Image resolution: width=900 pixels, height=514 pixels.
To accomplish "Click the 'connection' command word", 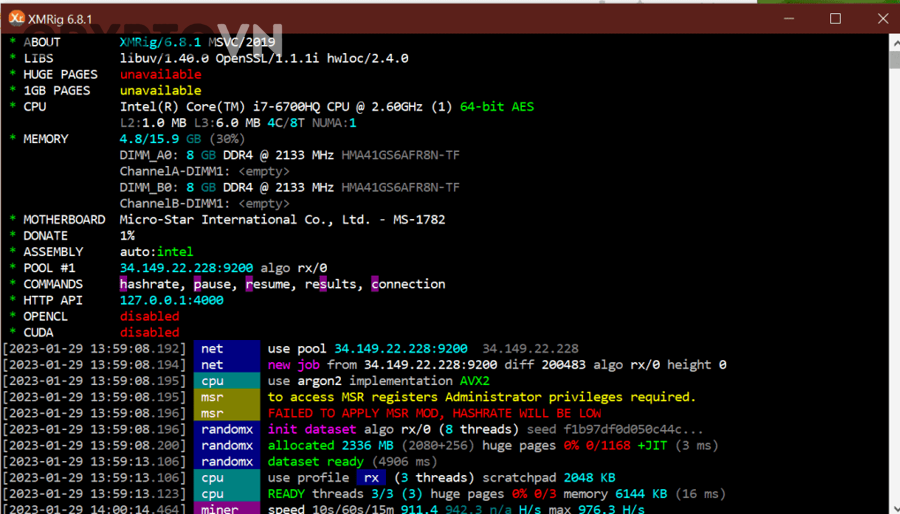I will (408, 284).
